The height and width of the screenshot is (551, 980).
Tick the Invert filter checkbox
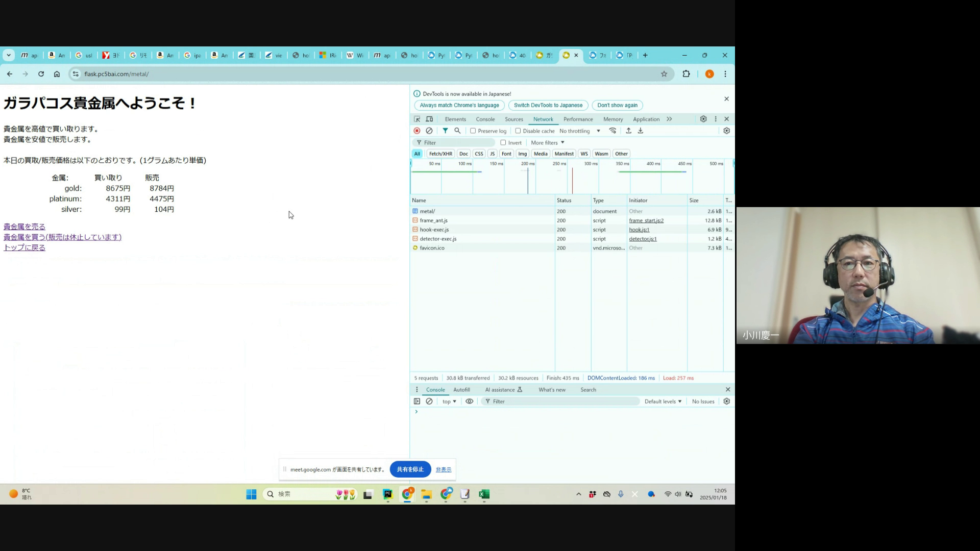503,143
